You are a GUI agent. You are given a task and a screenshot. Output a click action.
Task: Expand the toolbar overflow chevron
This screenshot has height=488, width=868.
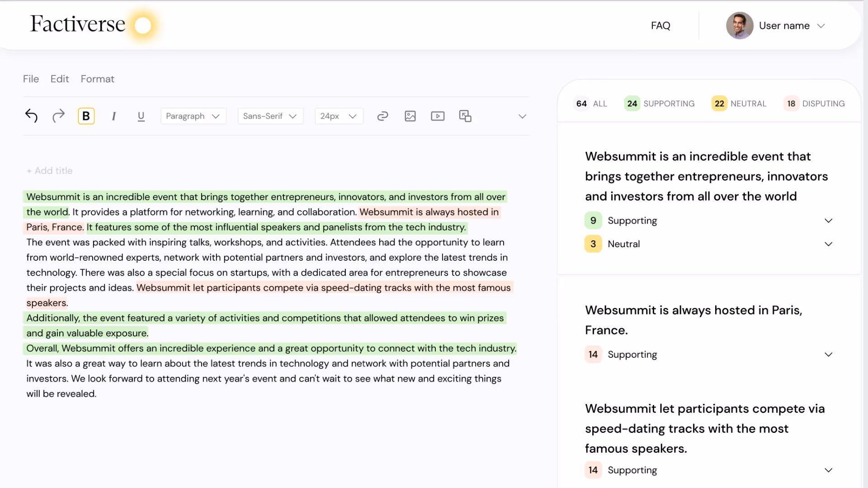pyautogui.click(x=522, y=116)
